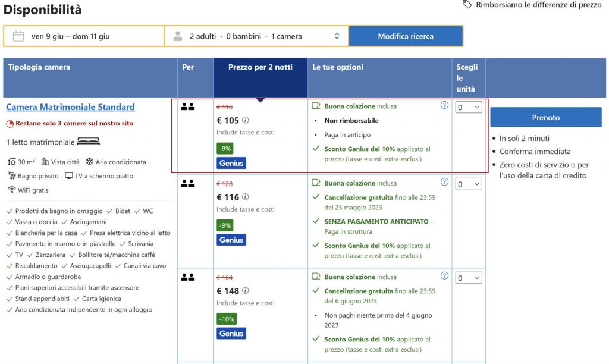Click the calendar icon in date field
Image resolution: width=609 pixels, height=364 pixels.
point(18,36)
